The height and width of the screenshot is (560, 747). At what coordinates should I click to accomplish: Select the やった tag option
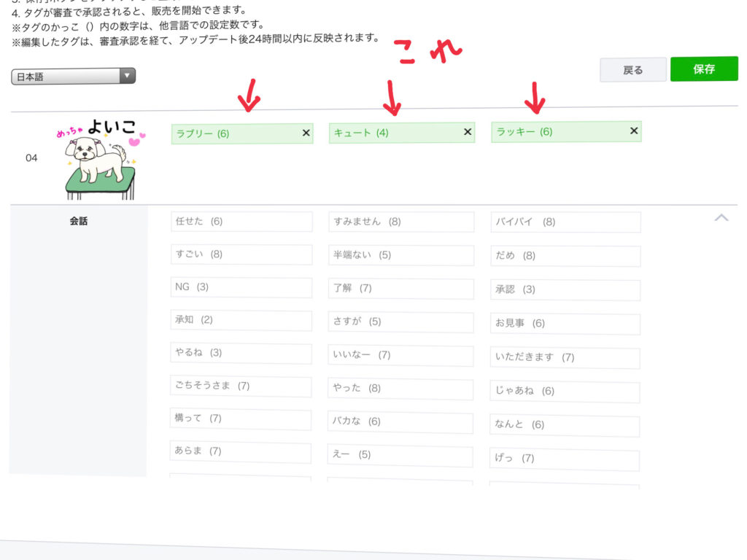[400, 389]
